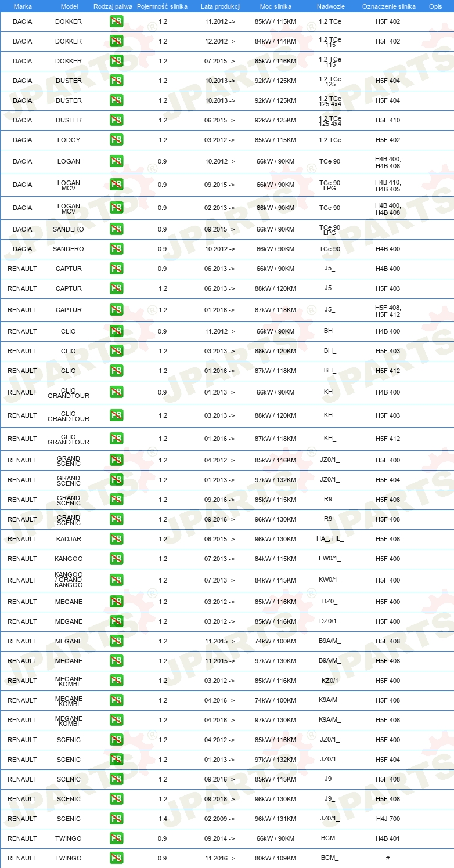Select the LODGY model cell
Screen dimensions: 454x868
click(x=69, y=140)
